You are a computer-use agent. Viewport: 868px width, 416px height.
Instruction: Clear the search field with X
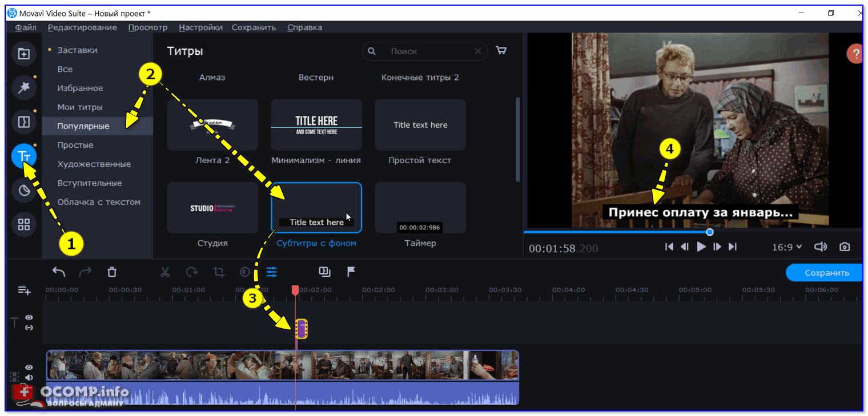click(478, 51)
